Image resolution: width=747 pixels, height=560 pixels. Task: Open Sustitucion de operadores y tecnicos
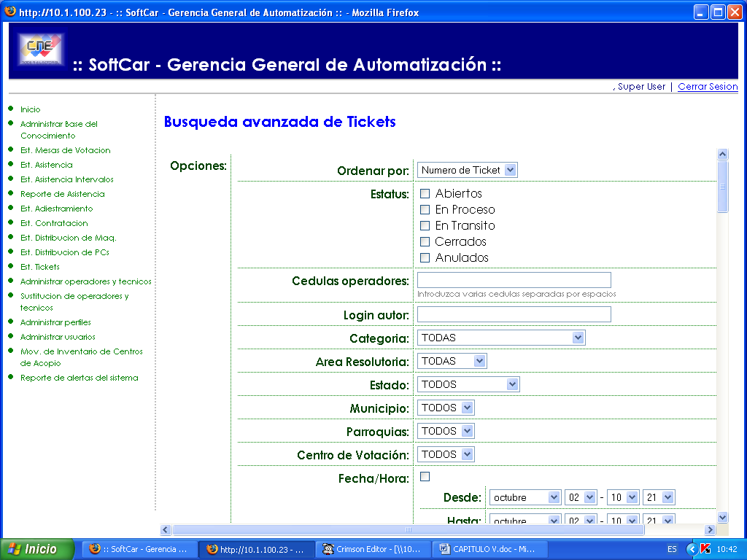point(74,302)
